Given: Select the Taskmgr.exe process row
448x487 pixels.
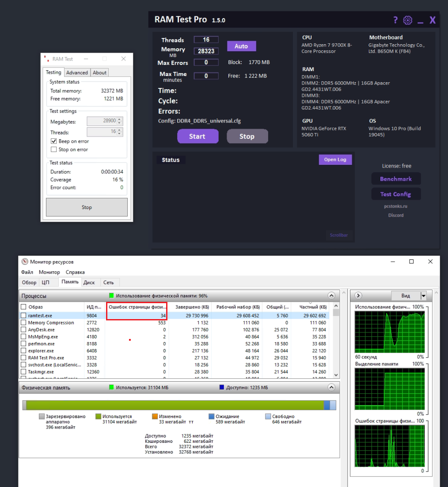Looking at the screenshot, I should point(175,372).
